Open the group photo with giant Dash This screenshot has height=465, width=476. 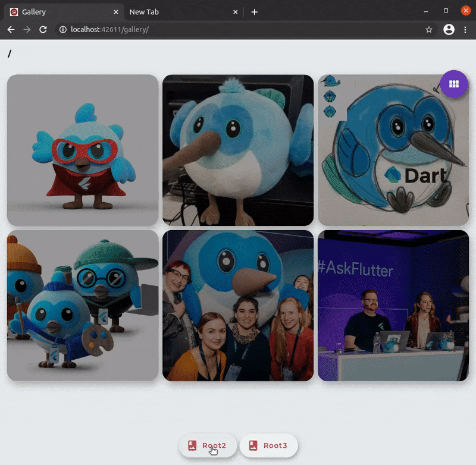point(238,306)
